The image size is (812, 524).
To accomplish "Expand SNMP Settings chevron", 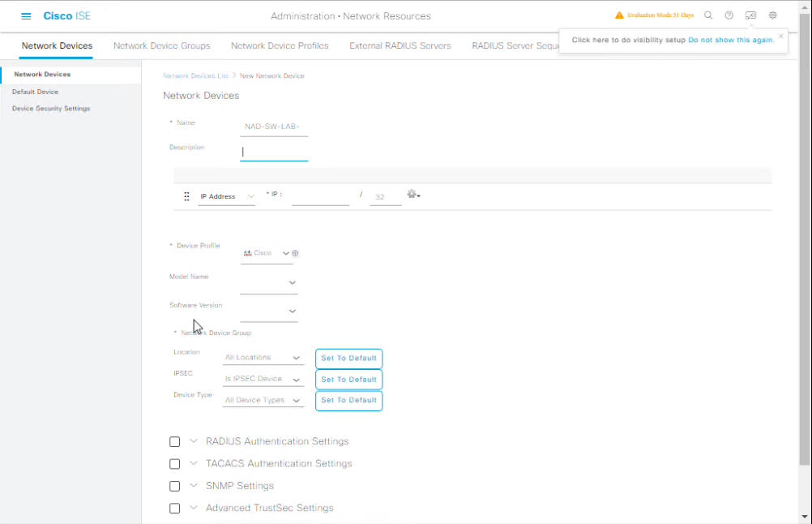I will coord(194,486).
